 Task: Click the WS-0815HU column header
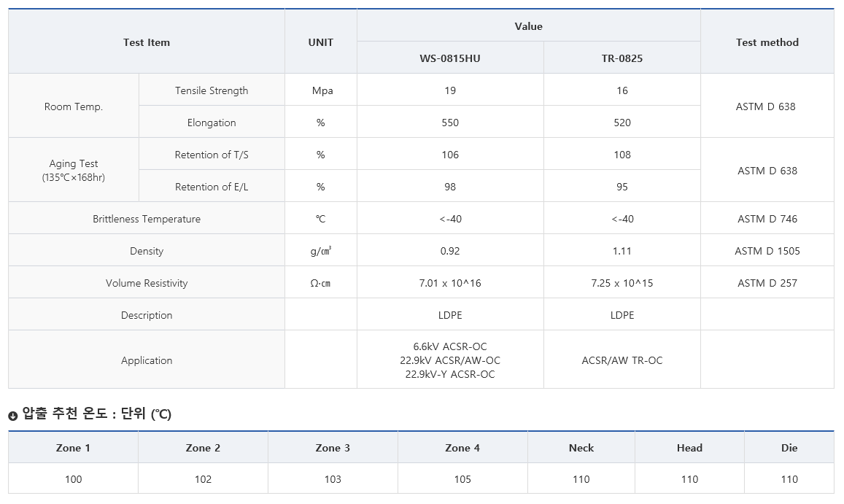pyautogui.click(x=450, y=58)
